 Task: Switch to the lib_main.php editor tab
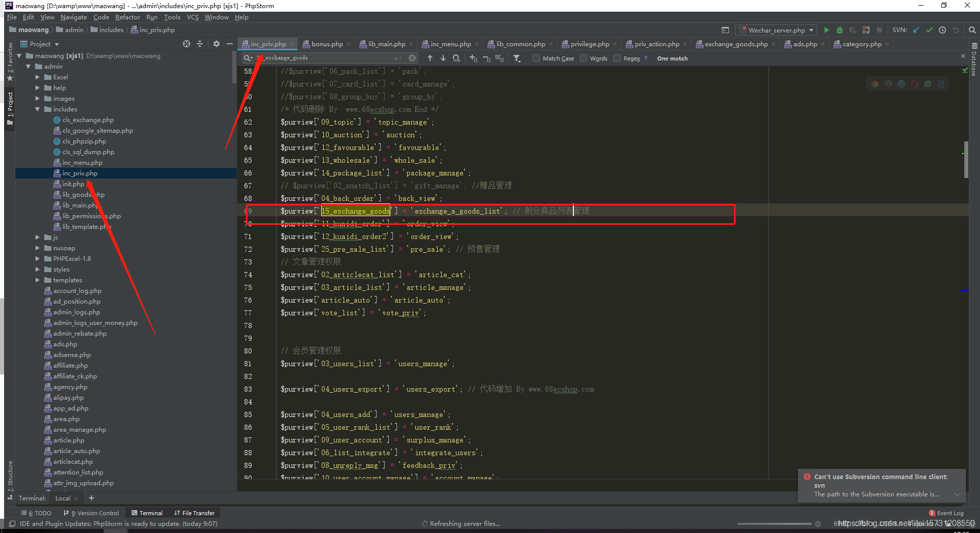386,44
